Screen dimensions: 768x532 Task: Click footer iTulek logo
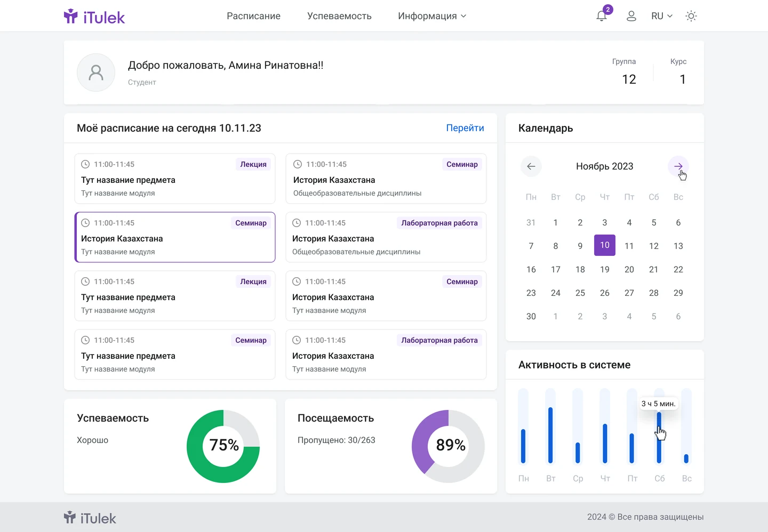pyautogui.click(x=90, y=518)
